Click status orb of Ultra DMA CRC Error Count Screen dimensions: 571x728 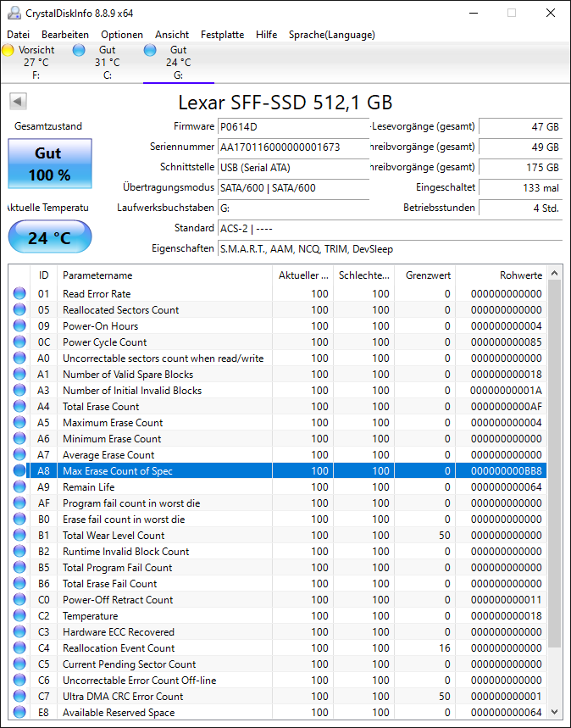(x=19, y=696)
